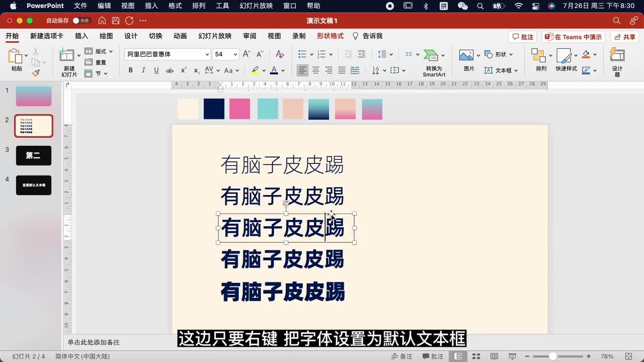This screenshot has height=362, width=644.
Task: Create a slide with 新建幻灯片 icon
Action: point(67,55)
